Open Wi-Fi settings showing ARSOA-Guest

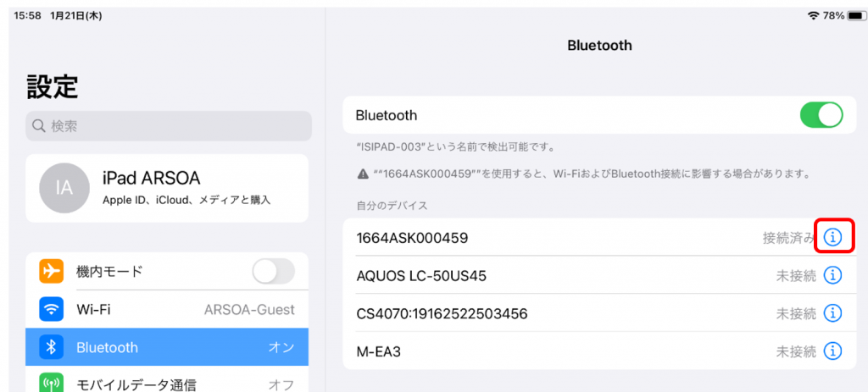170,309
